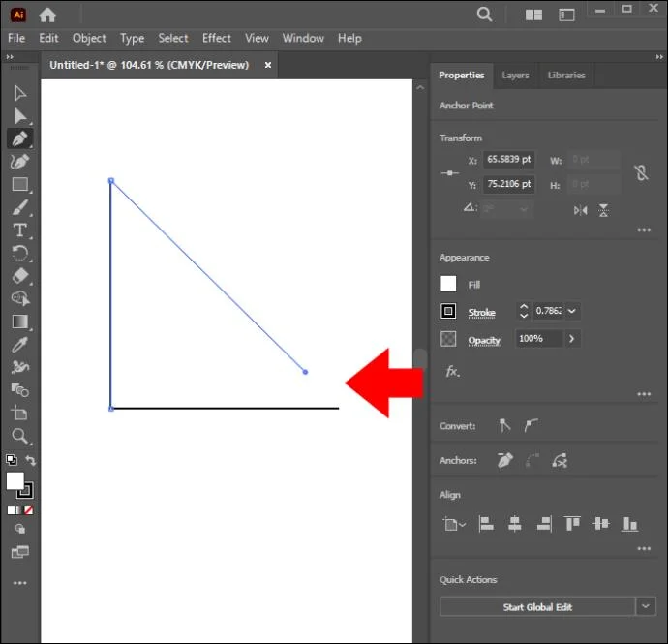Convert anchor point to smooth
668x644 pixels.
[531, 425]
